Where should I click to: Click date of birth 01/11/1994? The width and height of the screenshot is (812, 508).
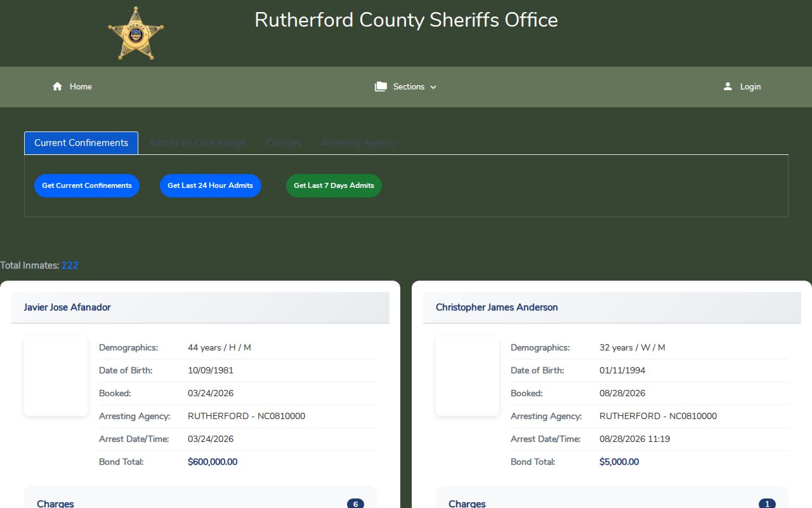point(622,370)
